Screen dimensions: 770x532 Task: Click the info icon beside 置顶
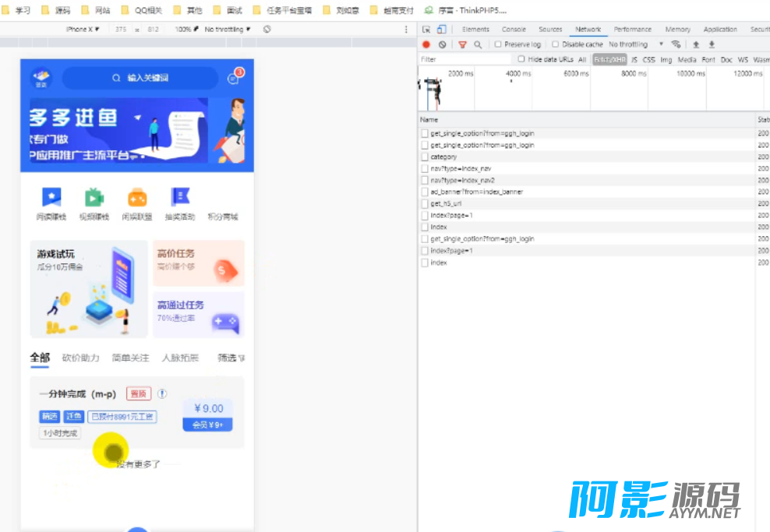click(162, 393)
